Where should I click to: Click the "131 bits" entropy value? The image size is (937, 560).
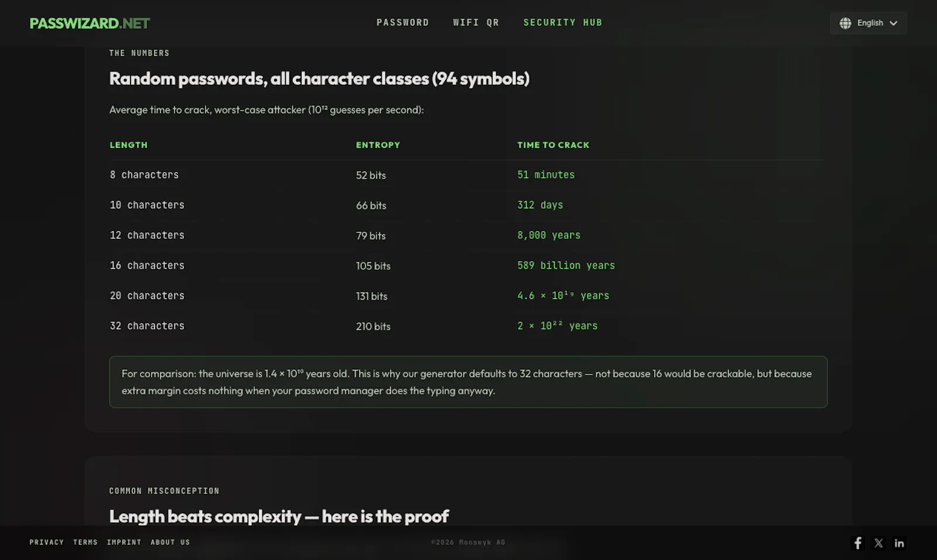click(371, 296)
